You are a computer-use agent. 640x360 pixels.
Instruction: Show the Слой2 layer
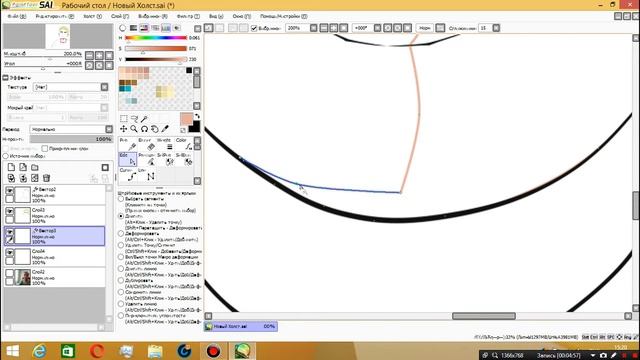[x=9, y=273]
